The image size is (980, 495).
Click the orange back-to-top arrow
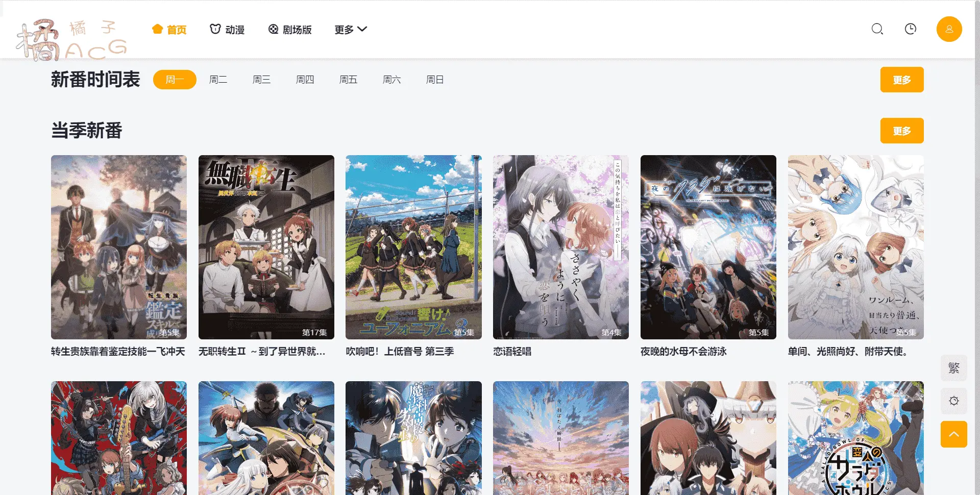[x=954, y=434]
